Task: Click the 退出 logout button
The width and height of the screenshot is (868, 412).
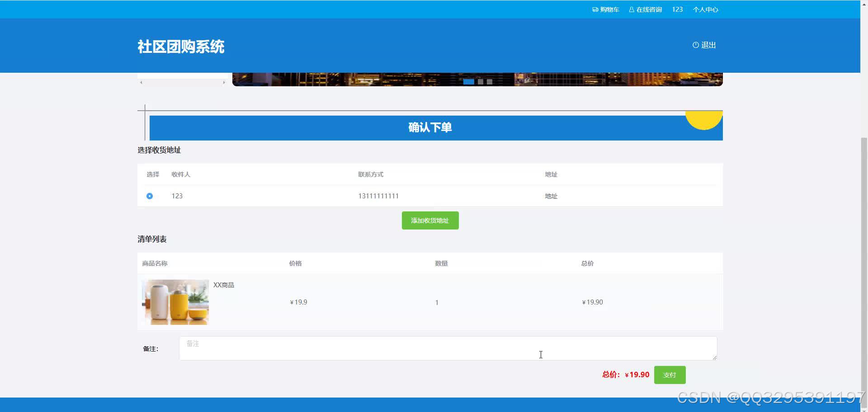Action: 704,45
